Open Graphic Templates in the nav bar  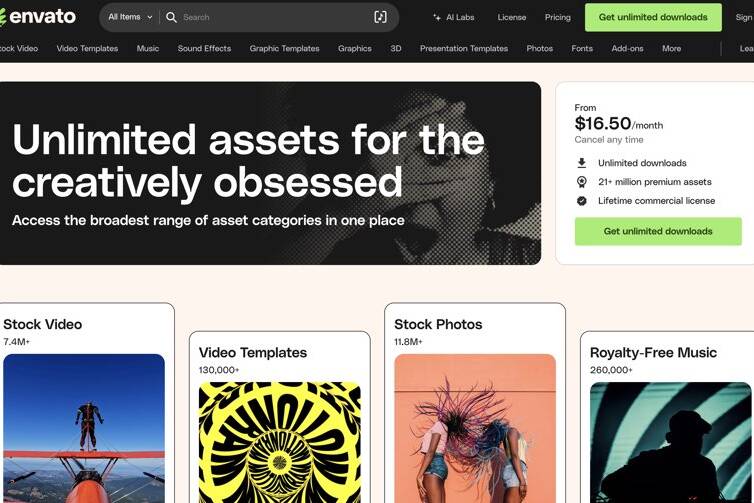coord(284,49)
